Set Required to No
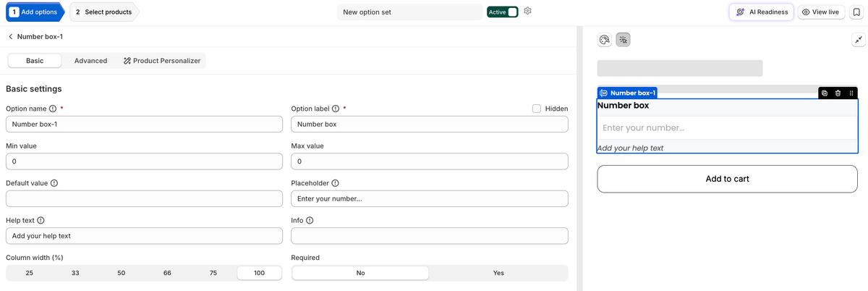868x291 pixels. [360, 273]
